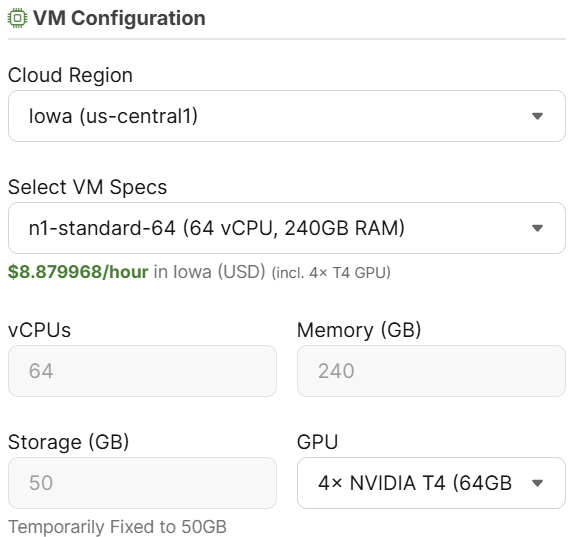Click the '(incl. 4× T4 GPU)' note
Screen dimensions: 571x537
pos(331,273)
